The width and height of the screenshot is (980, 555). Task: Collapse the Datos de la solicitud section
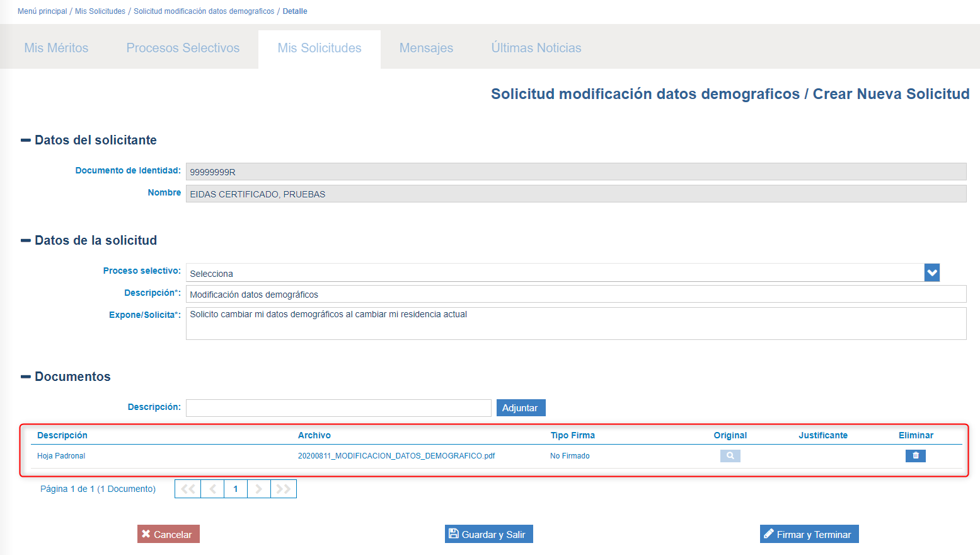26,240
